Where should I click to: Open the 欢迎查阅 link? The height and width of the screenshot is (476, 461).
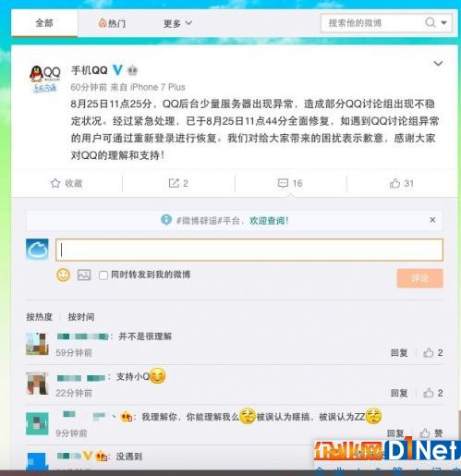pos(269,221)
